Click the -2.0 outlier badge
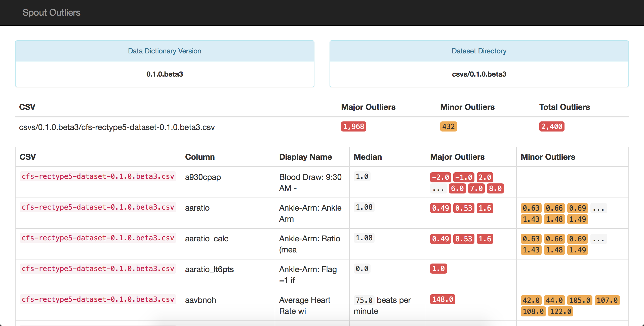 click(440, 177)
